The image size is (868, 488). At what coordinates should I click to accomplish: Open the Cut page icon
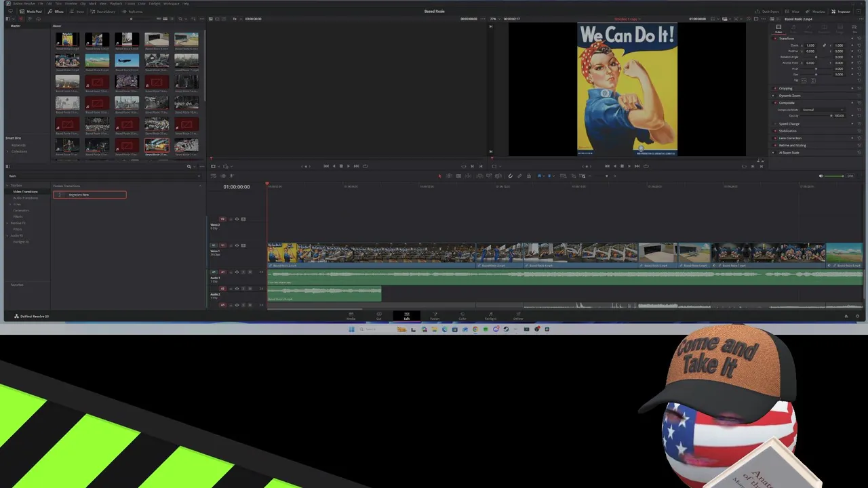(379, 316)
